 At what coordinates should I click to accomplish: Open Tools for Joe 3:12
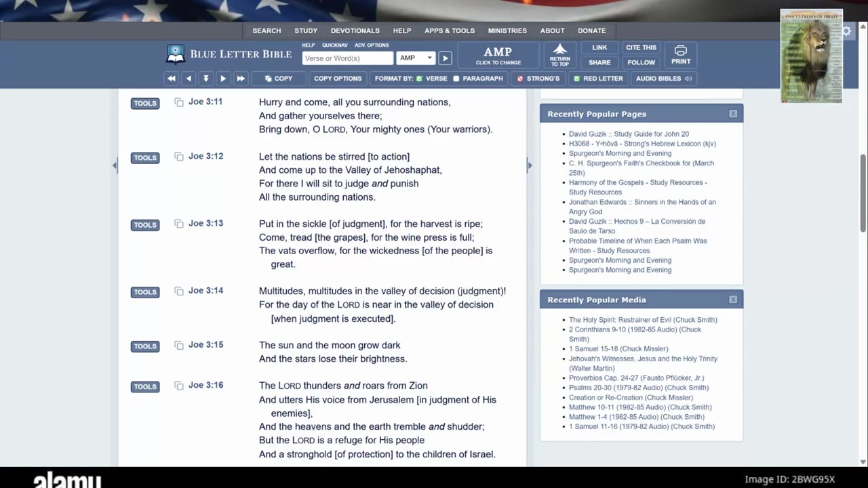pyautogui.click(x=145, y=158)
